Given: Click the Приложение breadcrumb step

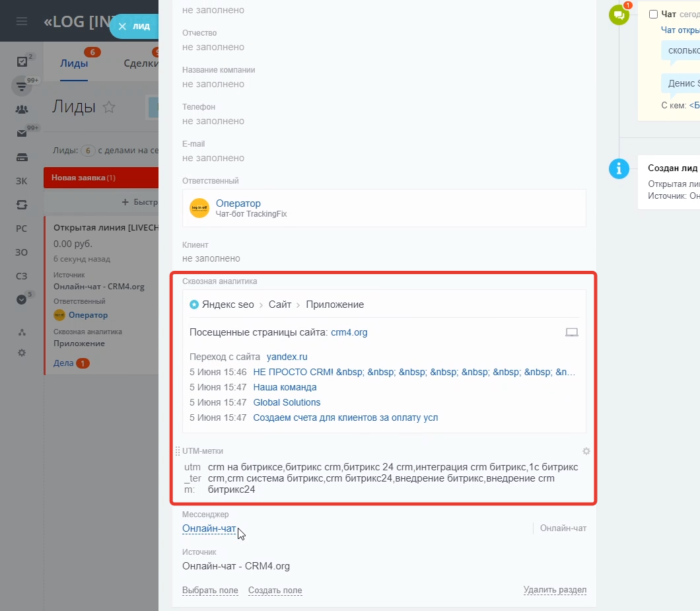Looking at the screenshot, I should click(x=335, y=305).
